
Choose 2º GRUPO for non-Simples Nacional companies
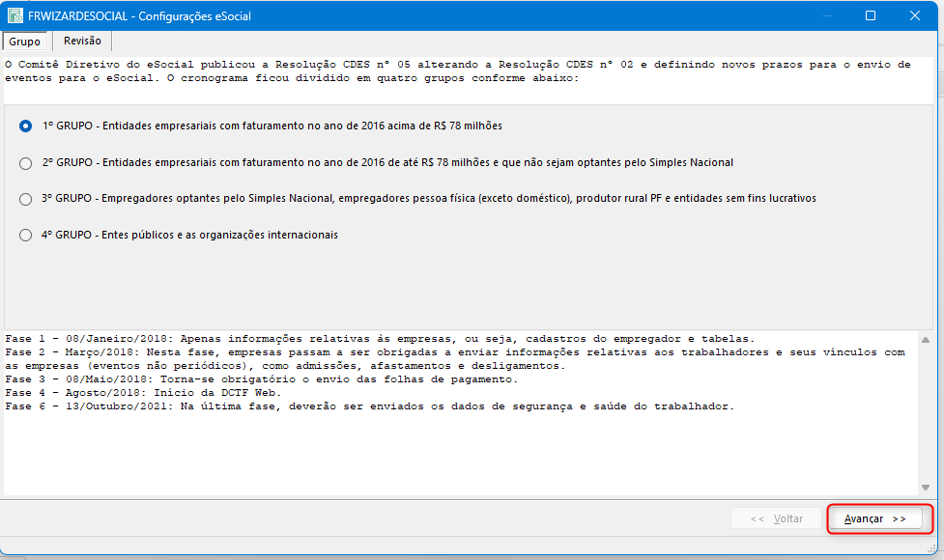click(26, 163)
